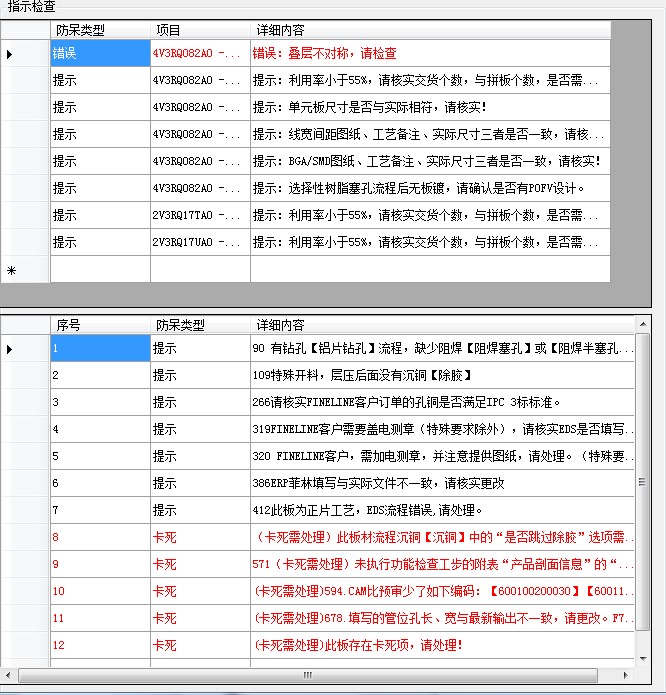Select the 412此板为正片工艺 detail row
The width and height of the screenshot is (666, 695).
click(442, 511)
